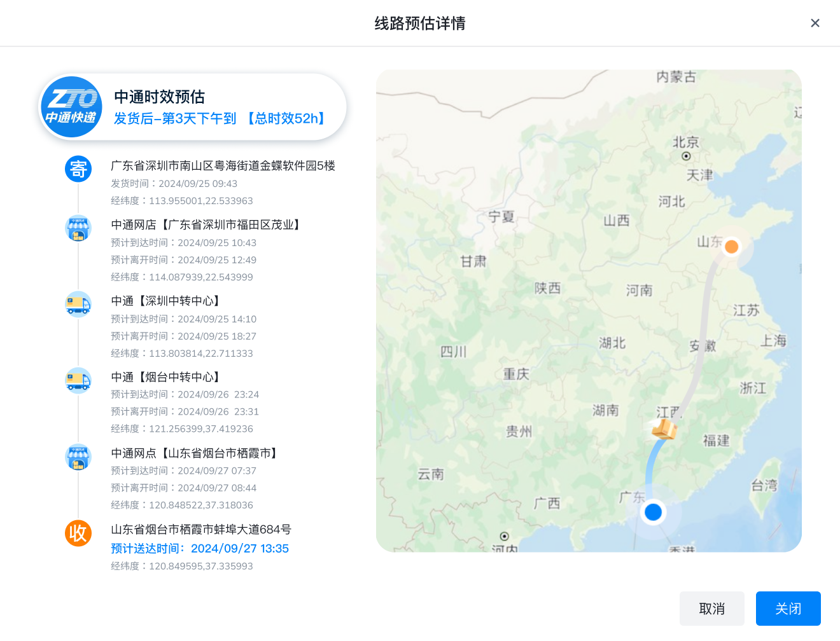Click the ZTO 中通快递 logo icon
The height and width of the screenshot is (641, 840).
pos(71,107)
